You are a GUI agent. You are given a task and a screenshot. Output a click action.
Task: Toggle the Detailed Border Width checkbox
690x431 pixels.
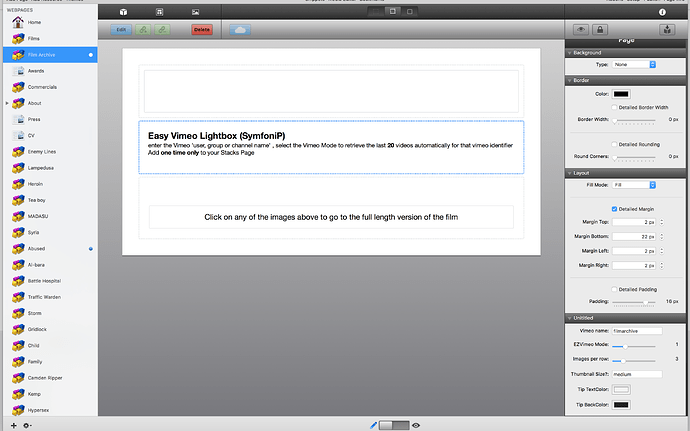614,107
